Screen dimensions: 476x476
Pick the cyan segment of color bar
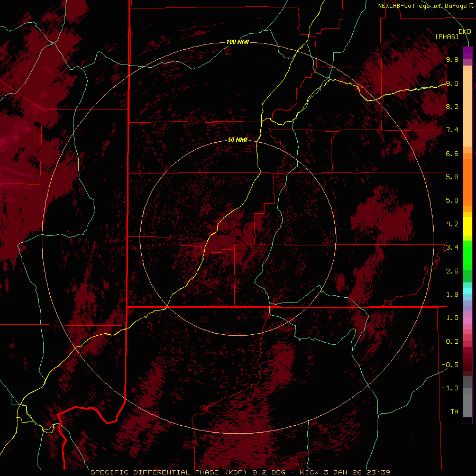click(467, 291)
